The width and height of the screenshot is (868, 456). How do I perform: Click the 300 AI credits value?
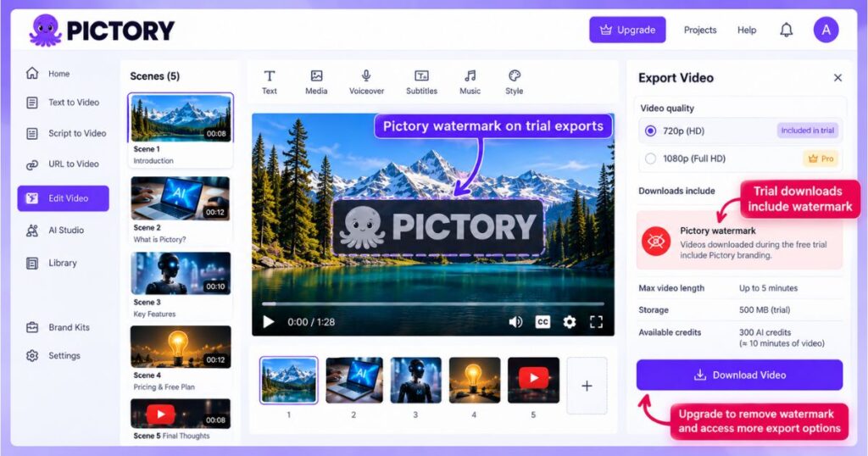coord(765,332)
